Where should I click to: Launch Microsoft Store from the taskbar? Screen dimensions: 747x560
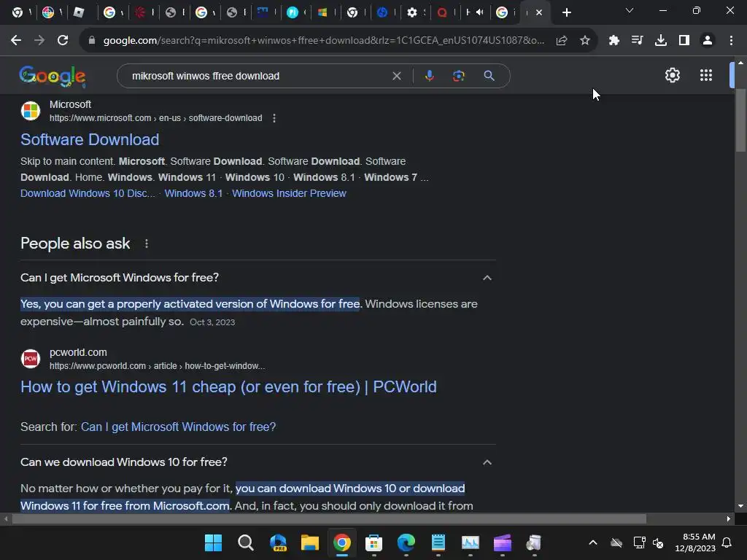[374, 542]
